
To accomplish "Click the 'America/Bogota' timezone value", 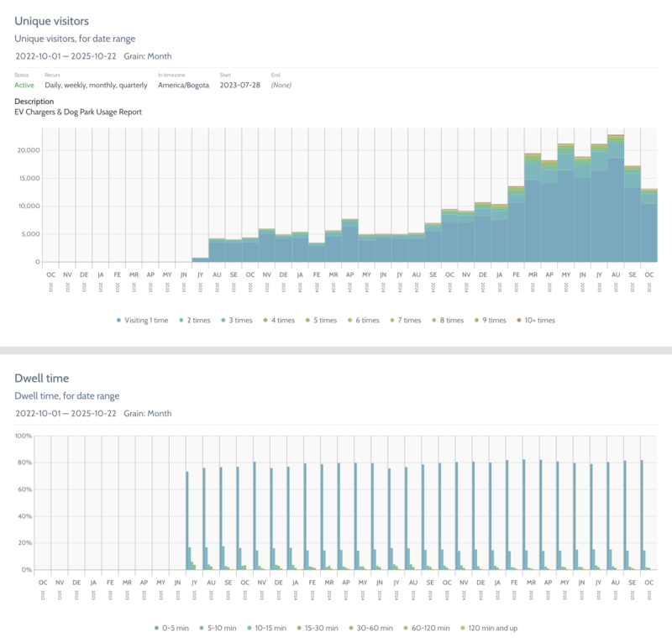I will [x=183, y=85].
